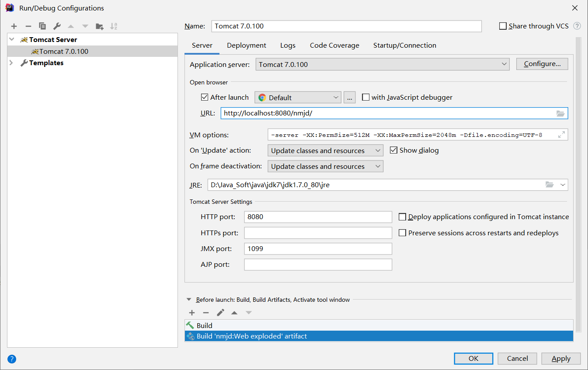
Task: Switch to the Startup/Connection tab
Action: 404,45
